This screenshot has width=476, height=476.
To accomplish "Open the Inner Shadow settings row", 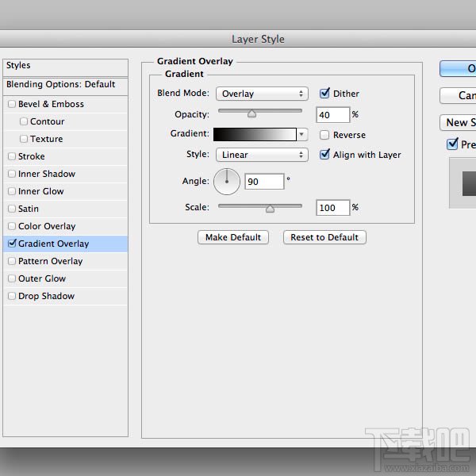I will point(66,174).
